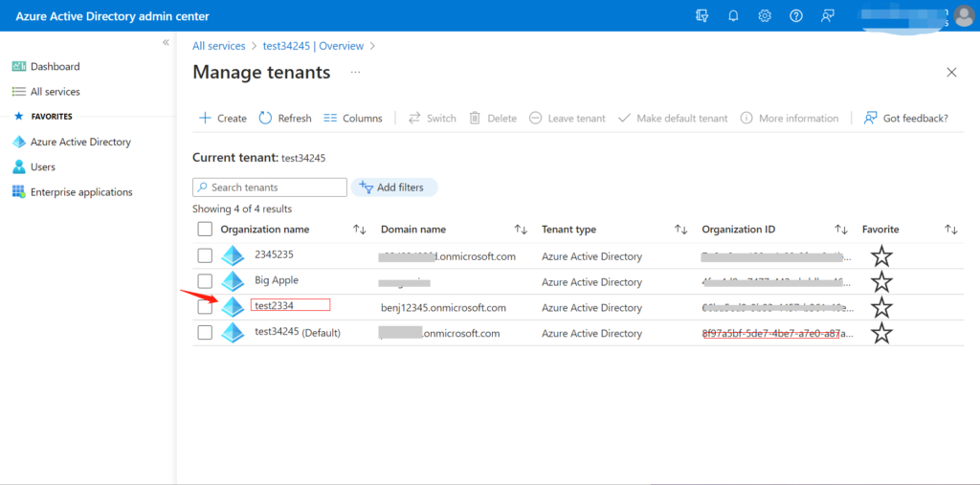The width and height of the screenshot is (980, 485).
Task: Collapse the left navigation with double chevron
Action: coord(166,42)
